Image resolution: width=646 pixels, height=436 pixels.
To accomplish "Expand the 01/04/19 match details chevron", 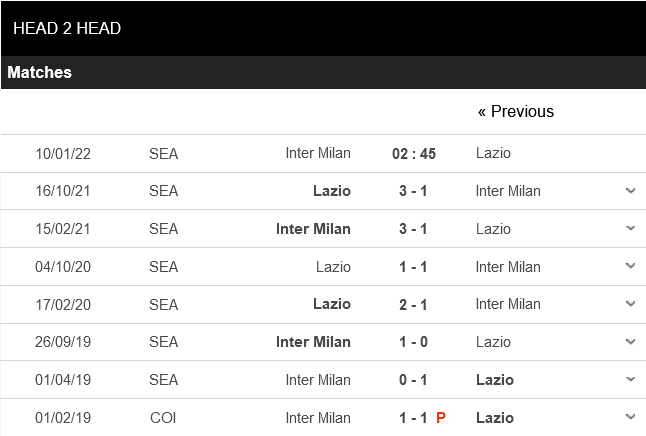I will 630,380.
